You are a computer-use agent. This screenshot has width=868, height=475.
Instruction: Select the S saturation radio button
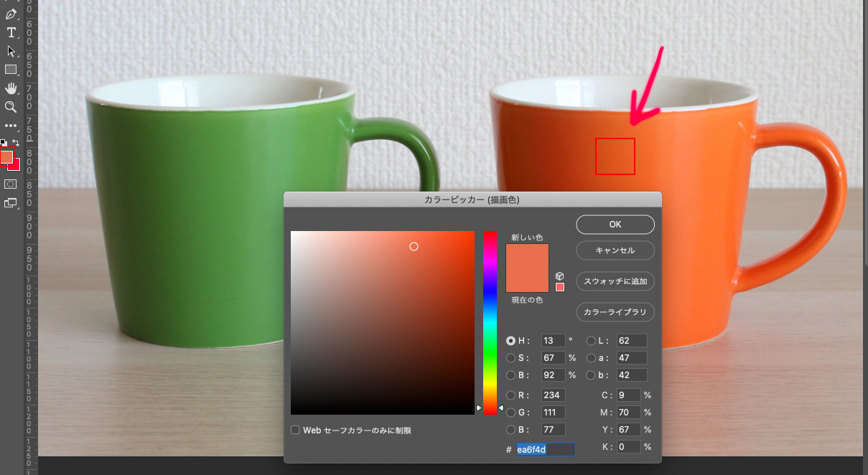click(510, 358)
